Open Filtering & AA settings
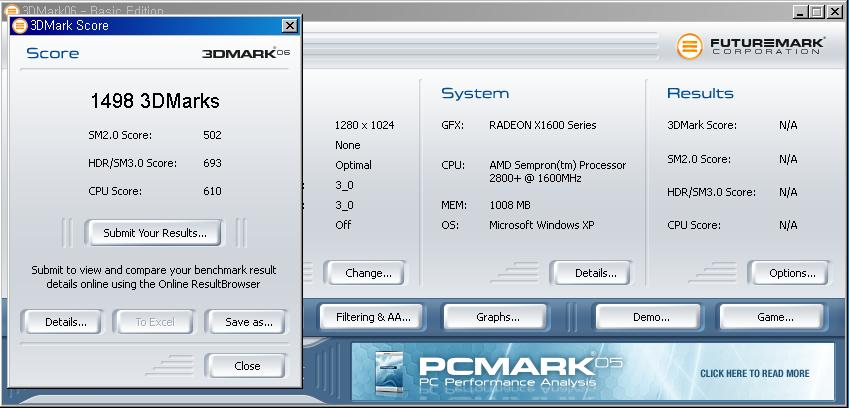The height and width of the screenshot is (408, 849). 373,317
